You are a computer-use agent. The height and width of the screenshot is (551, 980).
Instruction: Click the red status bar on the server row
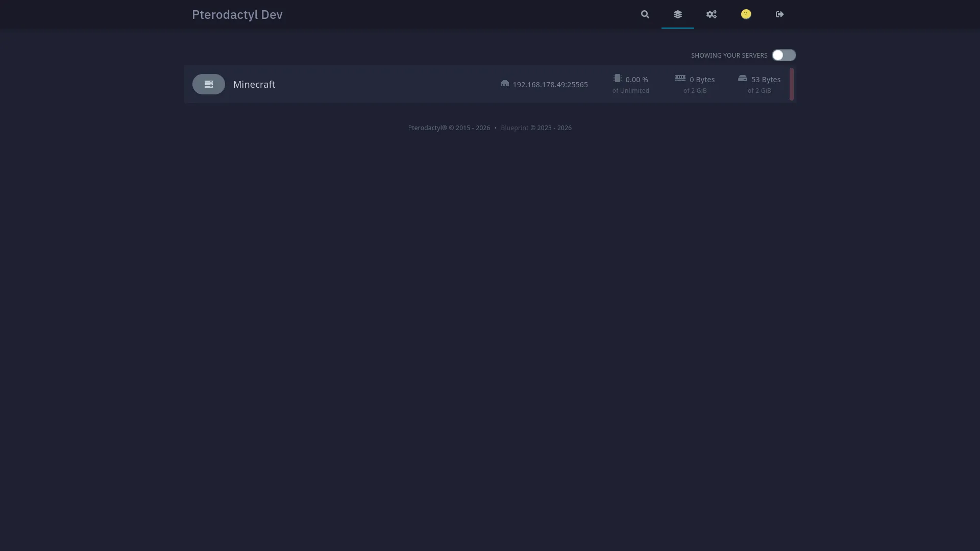[x=792, y=84]
